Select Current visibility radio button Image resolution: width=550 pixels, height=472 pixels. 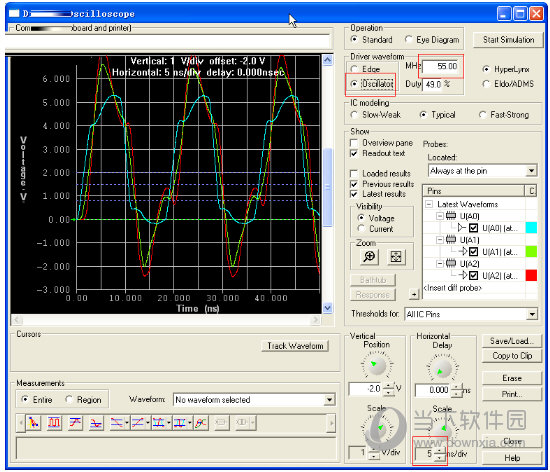361,229
